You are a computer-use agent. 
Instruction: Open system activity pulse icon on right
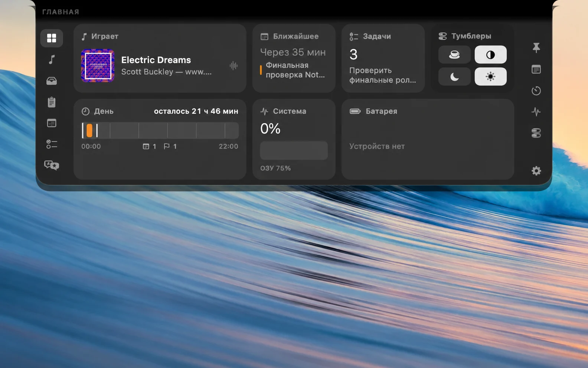pos(536,112)
